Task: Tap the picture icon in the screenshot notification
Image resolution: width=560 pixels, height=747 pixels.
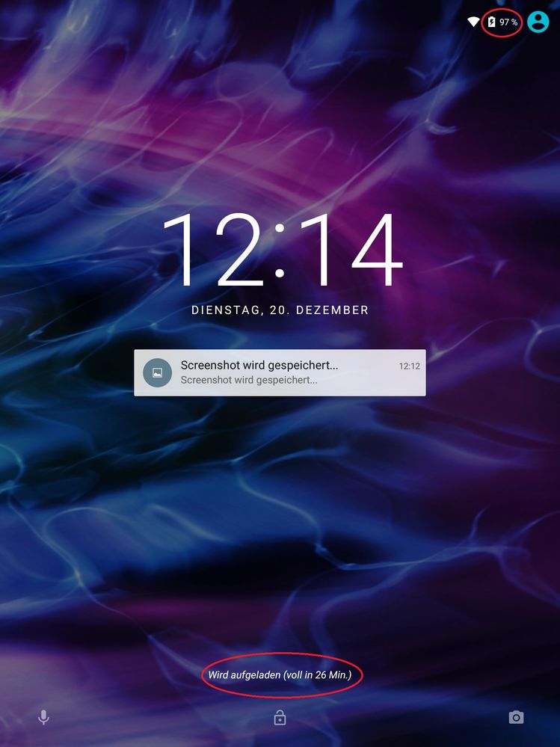Action: pyautogui.click(x=158, y=372)
